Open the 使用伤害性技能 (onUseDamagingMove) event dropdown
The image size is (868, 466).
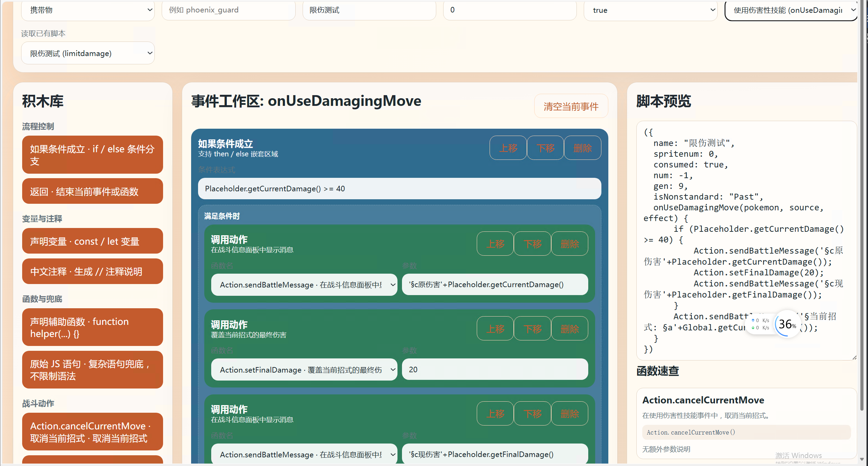pyautogui.click(x=791, y=10)
